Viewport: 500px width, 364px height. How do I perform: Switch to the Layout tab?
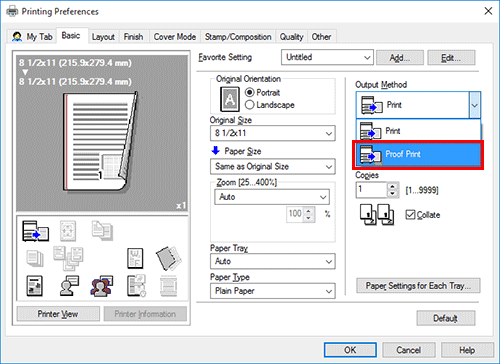103,37
